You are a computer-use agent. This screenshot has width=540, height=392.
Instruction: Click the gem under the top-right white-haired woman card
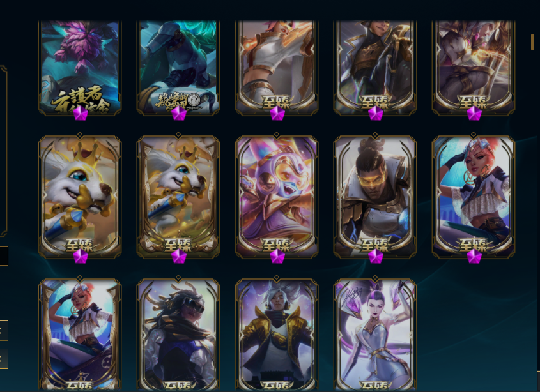(474, 113)
